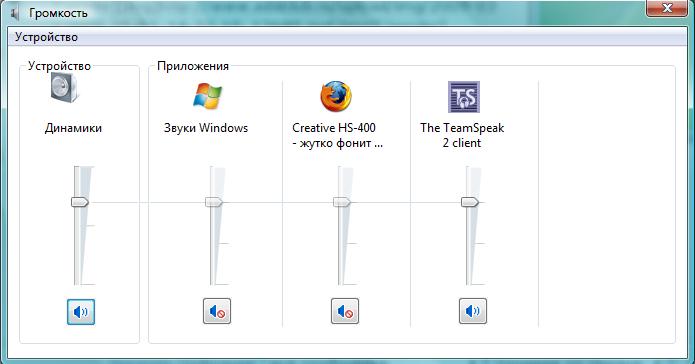Click the Звуки Windows volume slider handle
Image resolution: width=695 pixels, height=364 pixels.
coord(214,202)
